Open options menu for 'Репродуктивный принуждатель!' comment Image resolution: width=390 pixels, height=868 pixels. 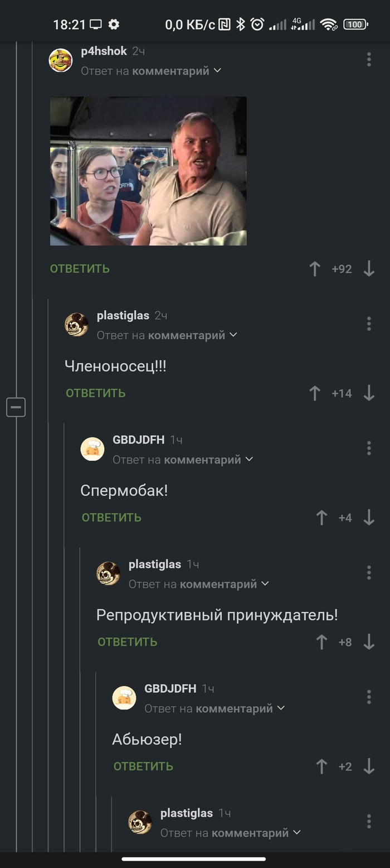369,572
